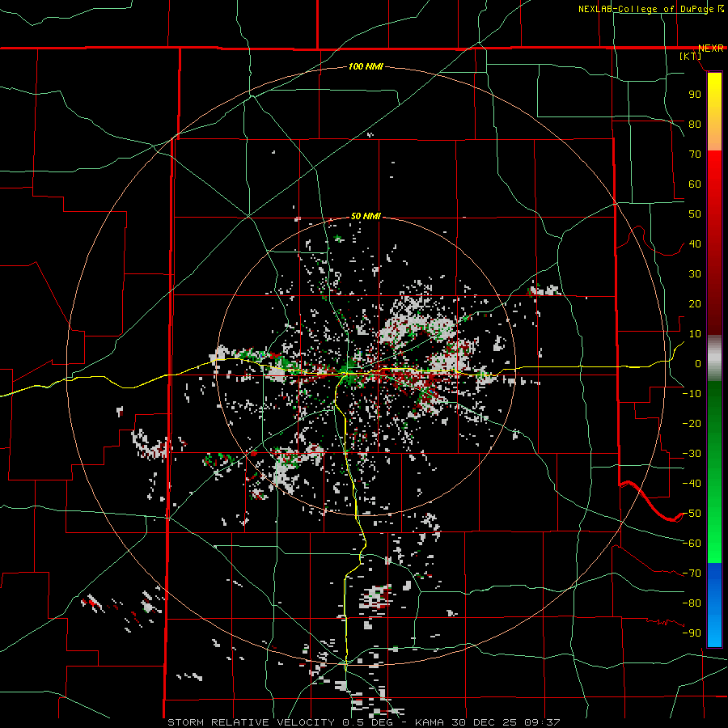The image size is (728, 728).
Task: Click the "30 DEC 25" date in caption
Action: coord(485,722)
